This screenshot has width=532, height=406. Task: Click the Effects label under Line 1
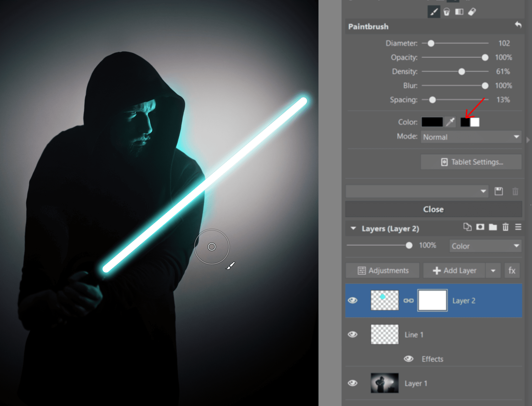click(432, 359)
